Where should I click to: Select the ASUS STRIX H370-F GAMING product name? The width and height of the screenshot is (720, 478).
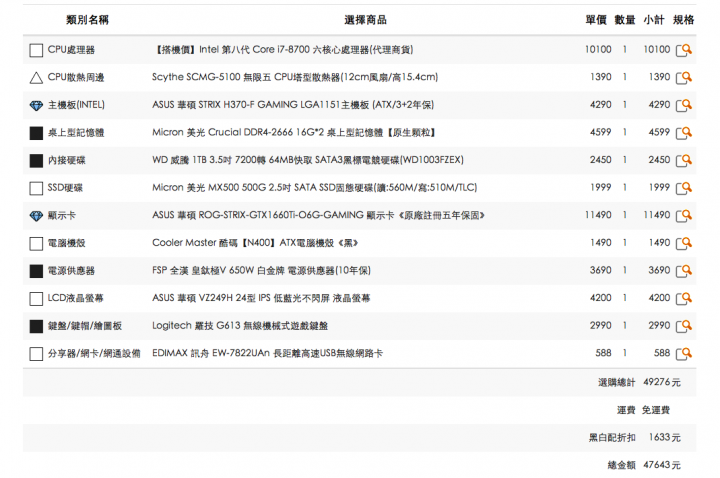pos(293,105)
